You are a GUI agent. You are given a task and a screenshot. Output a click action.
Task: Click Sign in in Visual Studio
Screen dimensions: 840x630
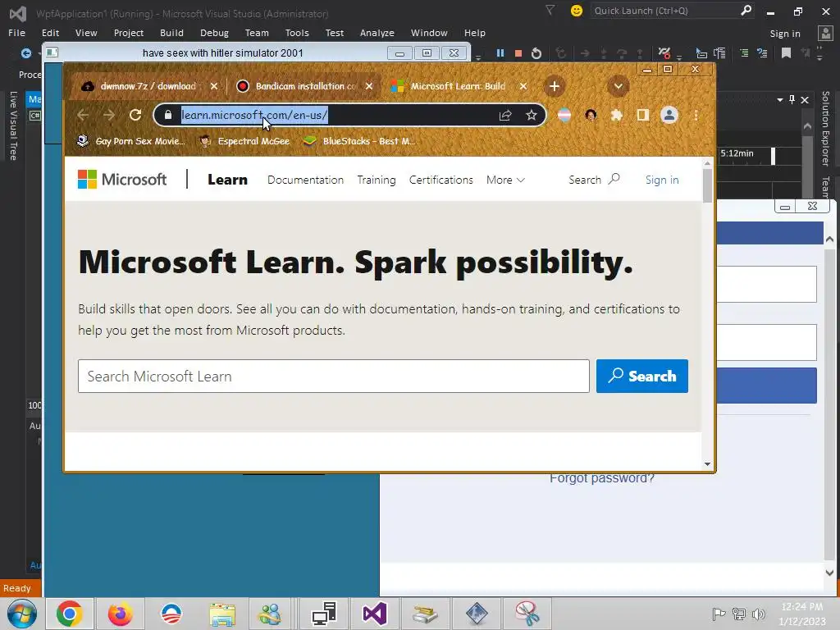pos(785,33)
